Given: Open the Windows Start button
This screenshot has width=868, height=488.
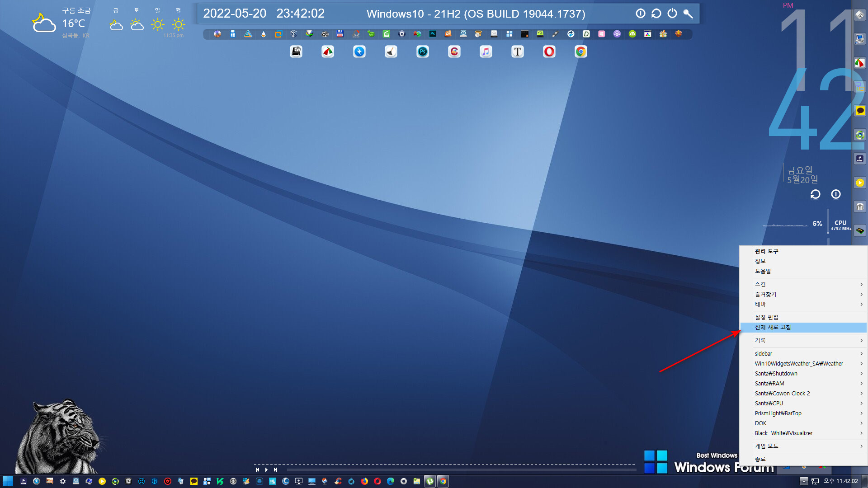Looking at the screenshot, I should (8, 481).
